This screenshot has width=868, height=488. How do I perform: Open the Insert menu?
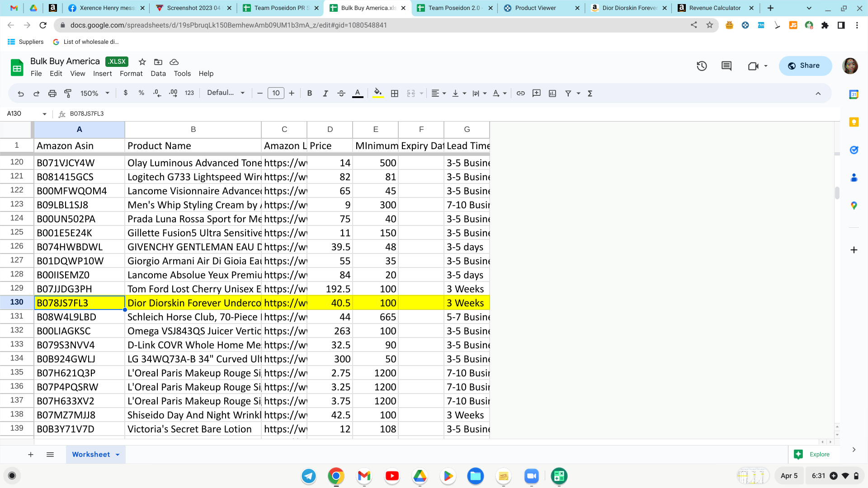103,74
